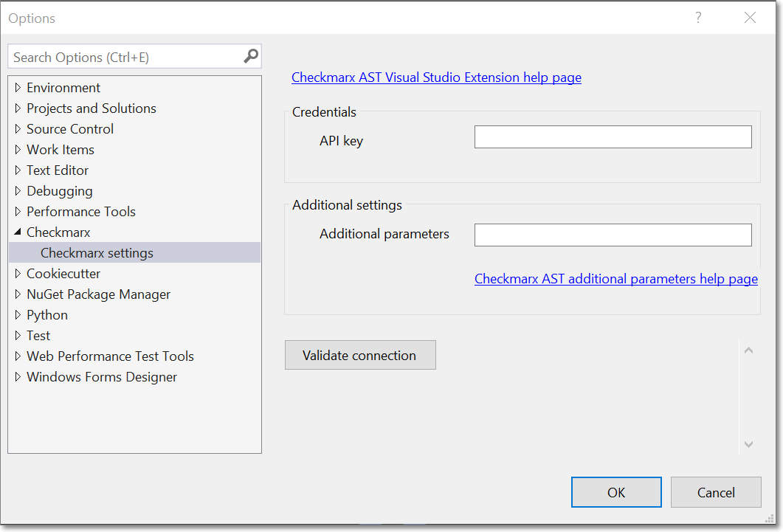Image resolution: width=783 pixels, height=532 pixels.
Task: Click the scrollbar down arrow
Action: pyautogui.click(x=748, y=443)
